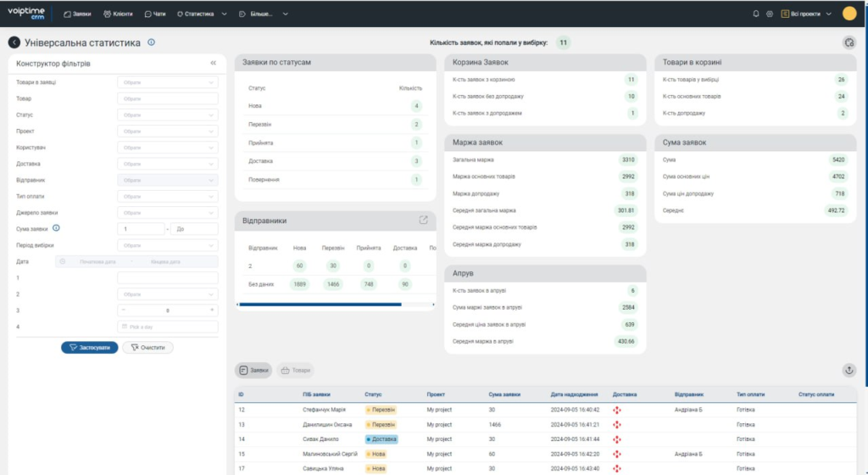Click delivery icon in row 17

pos(617,468)
